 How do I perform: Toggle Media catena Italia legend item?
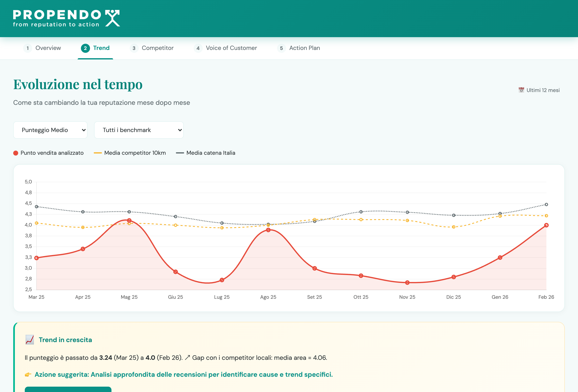[205, 153]
